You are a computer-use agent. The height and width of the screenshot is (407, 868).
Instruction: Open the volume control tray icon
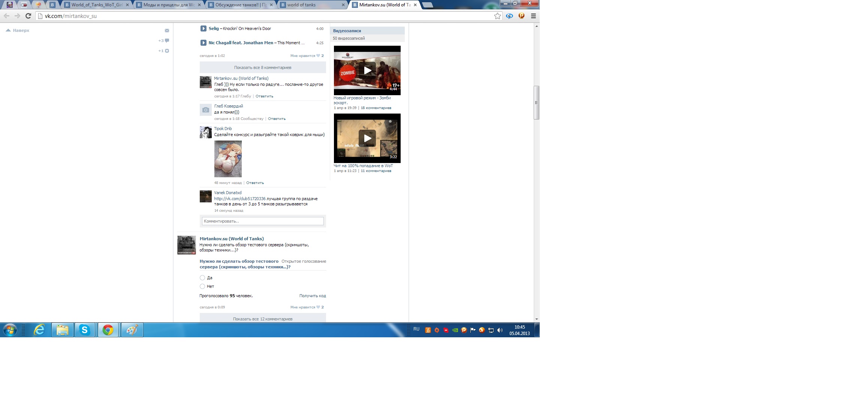coord(500,330)
